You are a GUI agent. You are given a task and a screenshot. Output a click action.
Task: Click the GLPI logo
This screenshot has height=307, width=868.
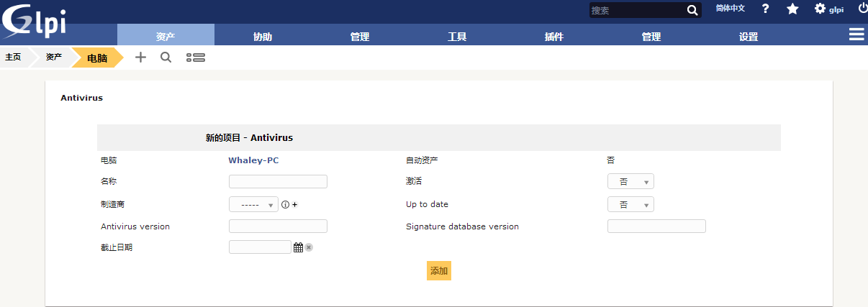tap(35, 21)
